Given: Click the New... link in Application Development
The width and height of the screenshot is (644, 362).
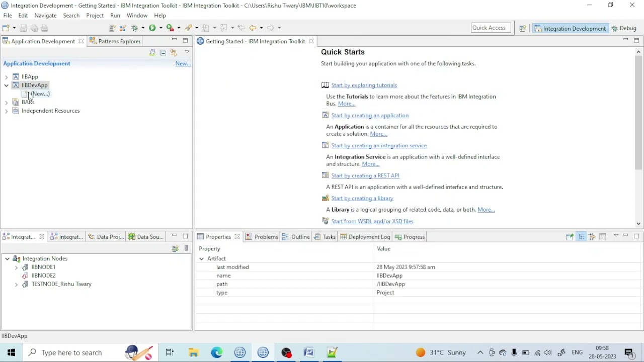Looking at the screenshot, I should [183, 63].
